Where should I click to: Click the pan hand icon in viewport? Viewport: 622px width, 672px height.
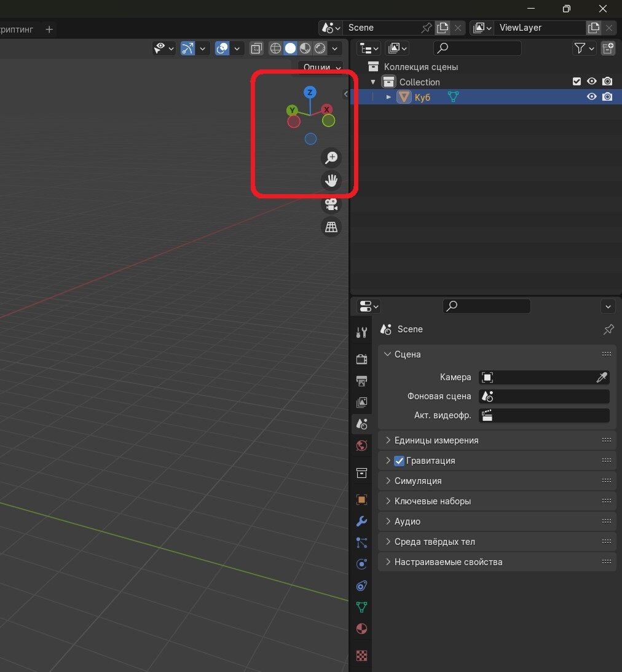pyautogui.click(x=331, y=181)
